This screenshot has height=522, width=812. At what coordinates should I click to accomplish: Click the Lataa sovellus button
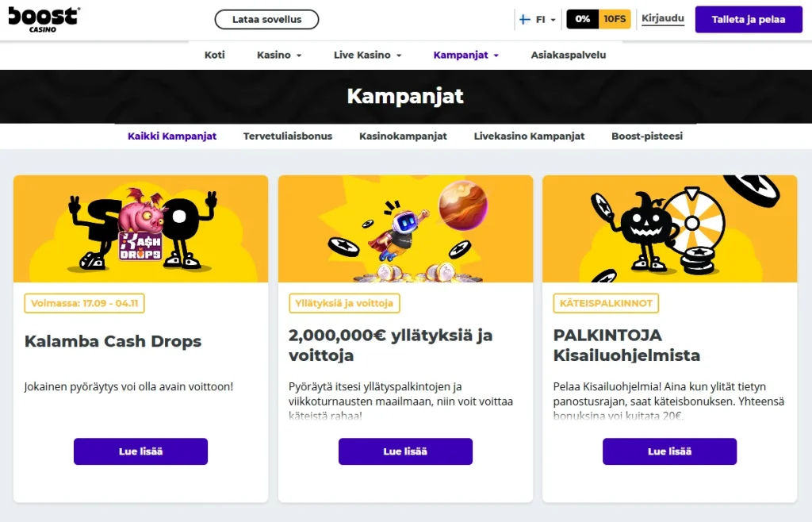point(266,19)
